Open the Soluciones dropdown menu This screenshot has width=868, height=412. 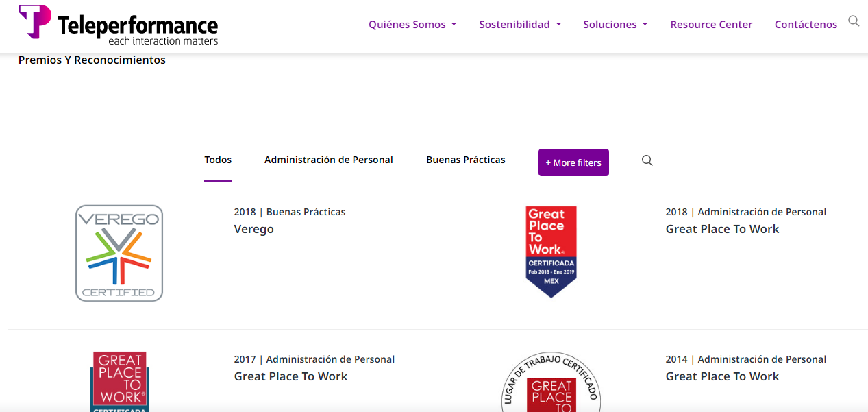point(615,25)
